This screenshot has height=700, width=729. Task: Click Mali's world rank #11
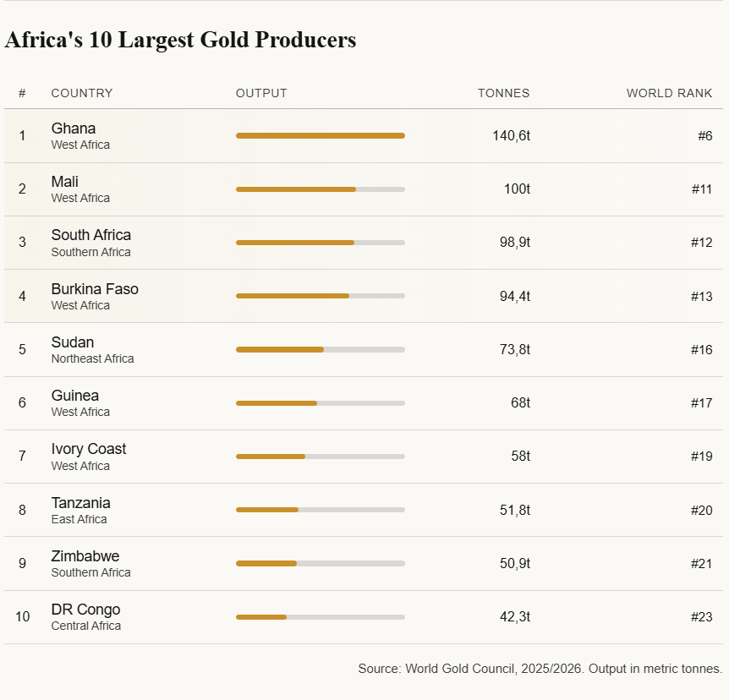pyautogui.click(x=701, y=189)
